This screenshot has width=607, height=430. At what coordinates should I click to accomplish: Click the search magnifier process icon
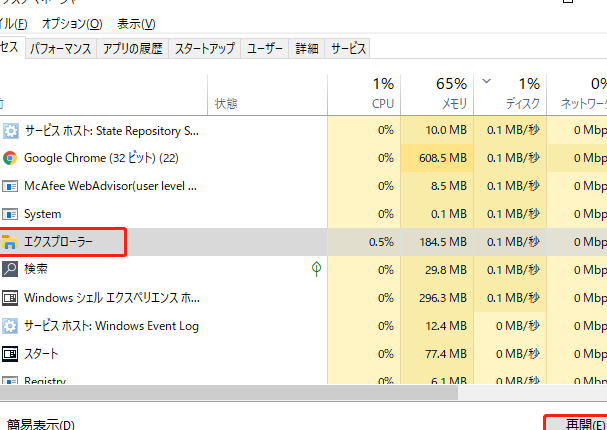(10, 269)
